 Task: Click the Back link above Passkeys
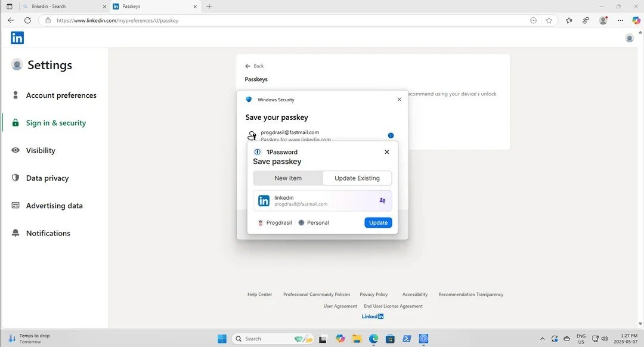[x=255, y=66]
